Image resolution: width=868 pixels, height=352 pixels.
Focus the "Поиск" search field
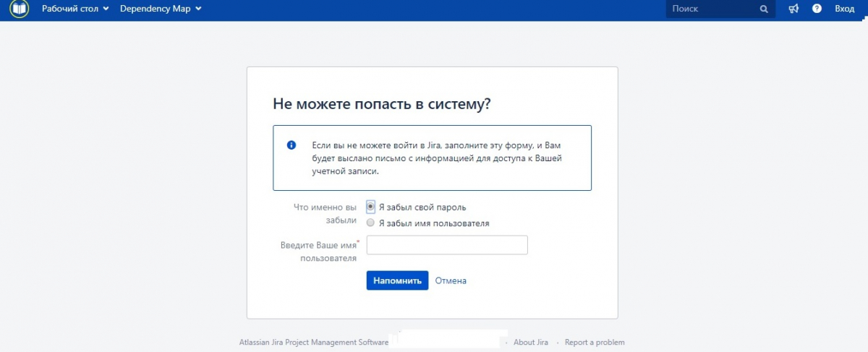(x=712, y=9)
